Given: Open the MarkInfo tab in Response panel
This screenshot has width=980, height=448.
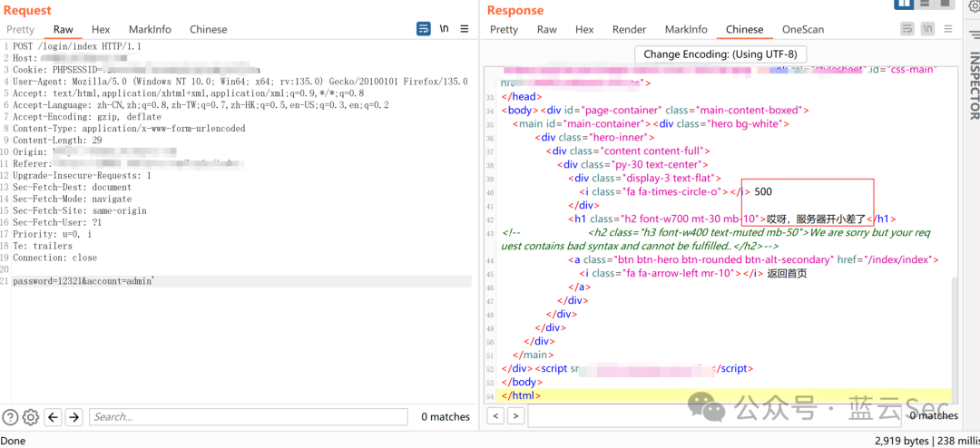Looking at the screenshot, I should coord(686,29).
